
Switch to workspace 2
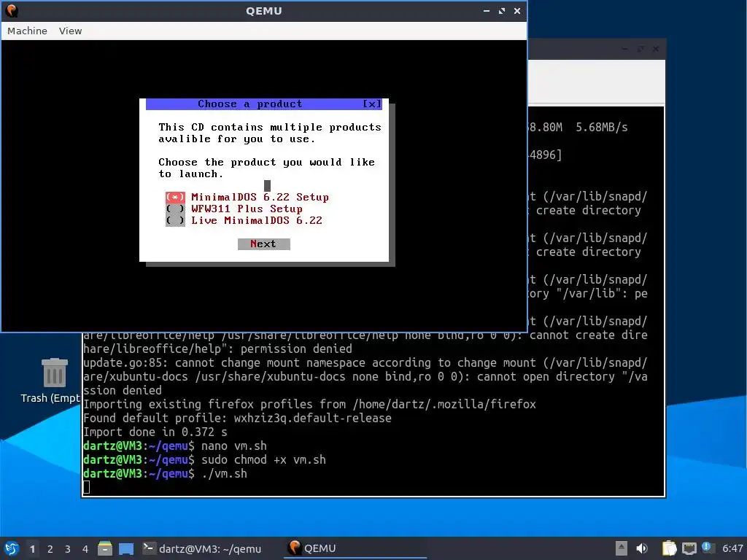[x=50, y=549]
